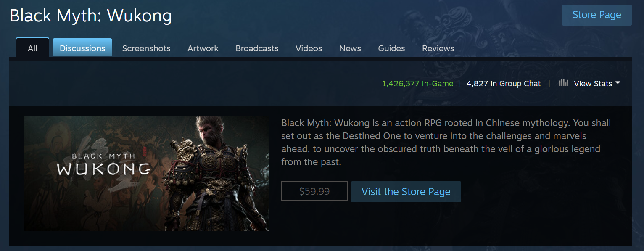Open the Reviews tab

[x=438, y=48]
